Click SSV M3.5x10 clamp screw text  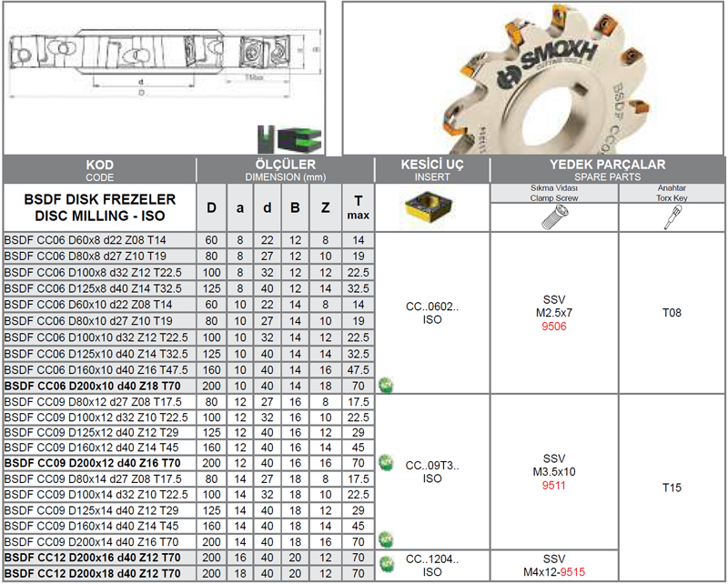point(554,465)
